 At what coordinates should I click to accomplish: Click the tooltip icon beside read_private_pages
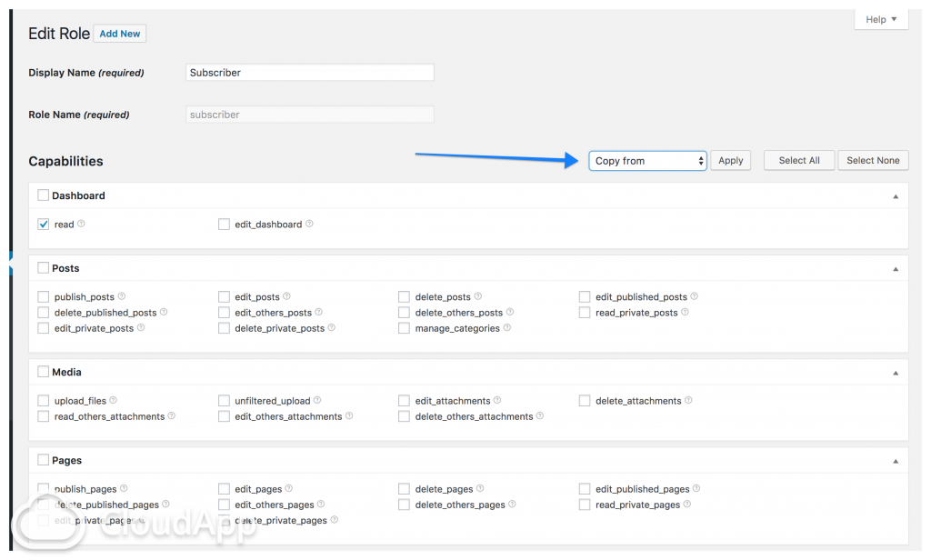coord(685,504)
